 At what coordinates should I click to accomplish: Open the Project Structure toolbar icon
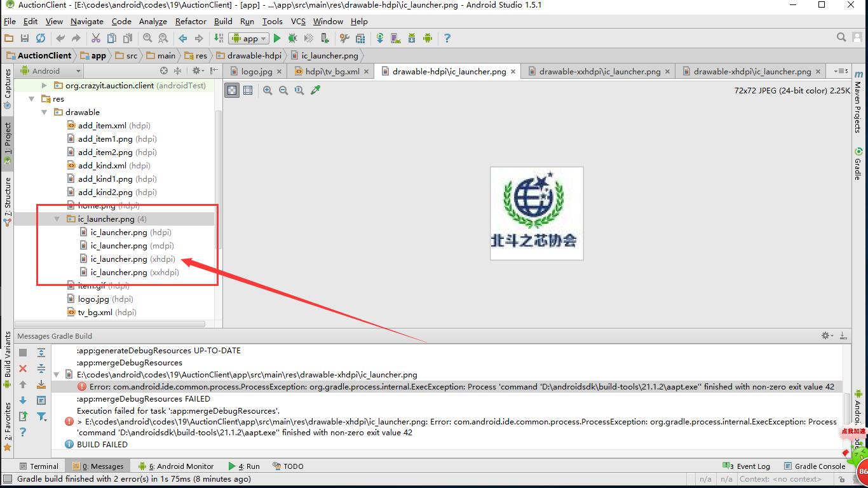tap(360, 38)
